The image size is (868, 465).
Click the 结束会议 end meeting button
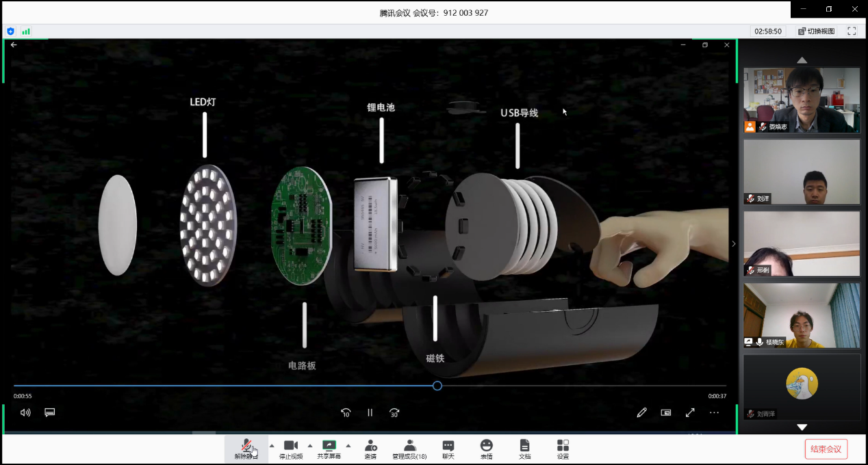(826, 449)
